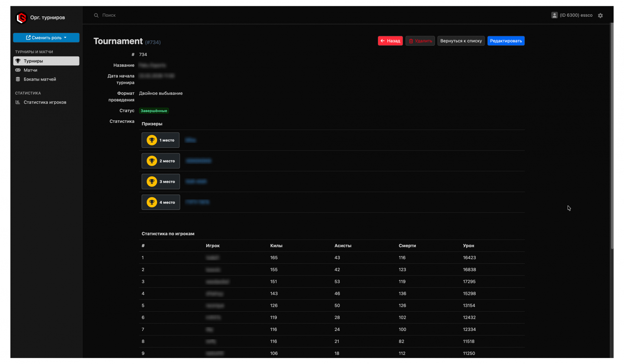This screenshot has width=624, height=364.
Task: Expand the Сменить роль dropdown
Action: point(46,38)
